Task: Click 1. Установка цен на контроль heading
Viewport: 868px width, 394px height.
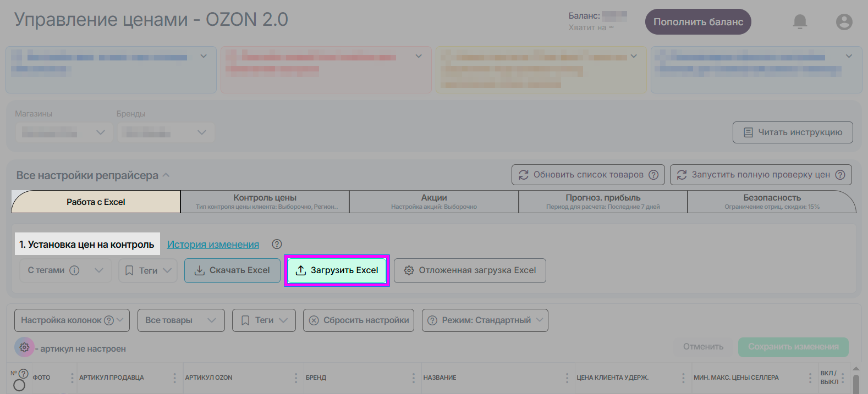Action: tap(87, 245)
